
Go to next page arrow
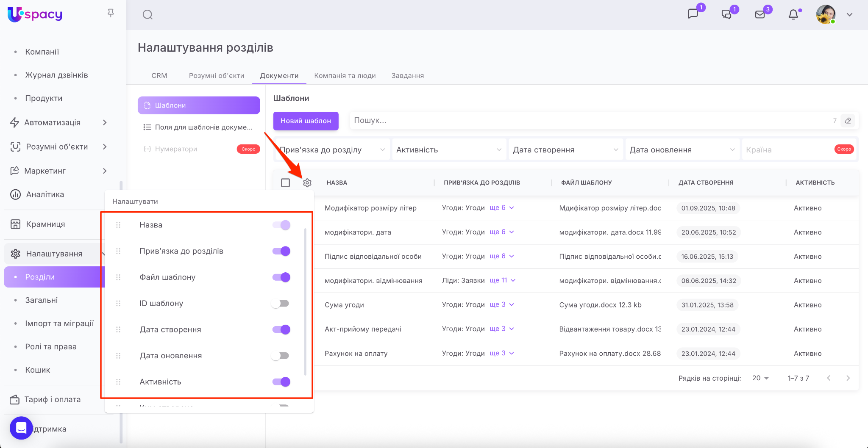tap(848, 378)
